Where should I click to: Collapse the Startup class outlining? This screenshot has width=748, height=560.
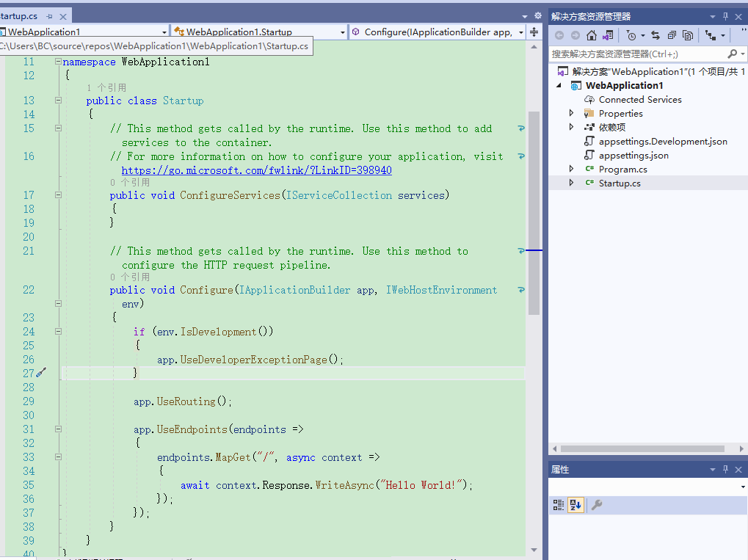pos(58,100)
